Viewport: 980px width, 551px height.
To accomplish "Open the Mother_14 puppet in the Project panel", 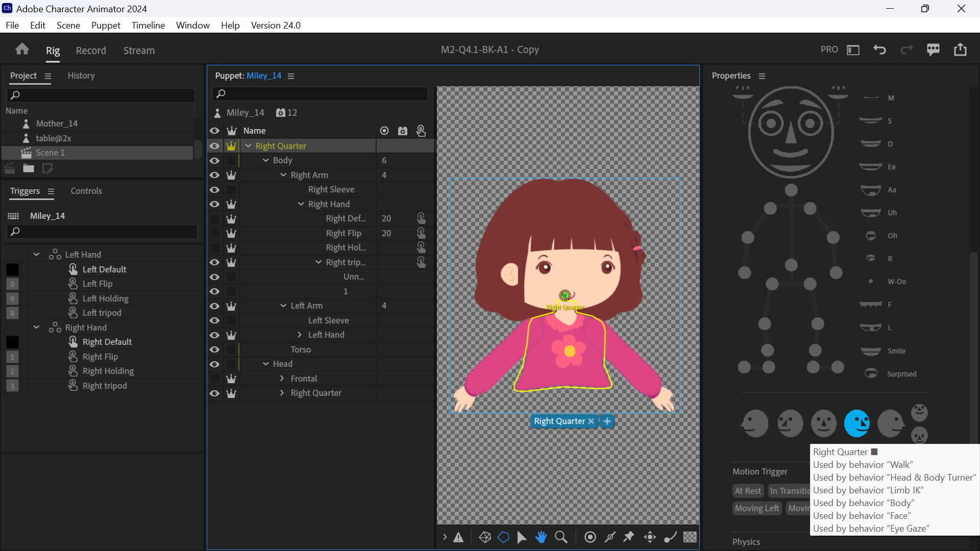I will 57,123.
